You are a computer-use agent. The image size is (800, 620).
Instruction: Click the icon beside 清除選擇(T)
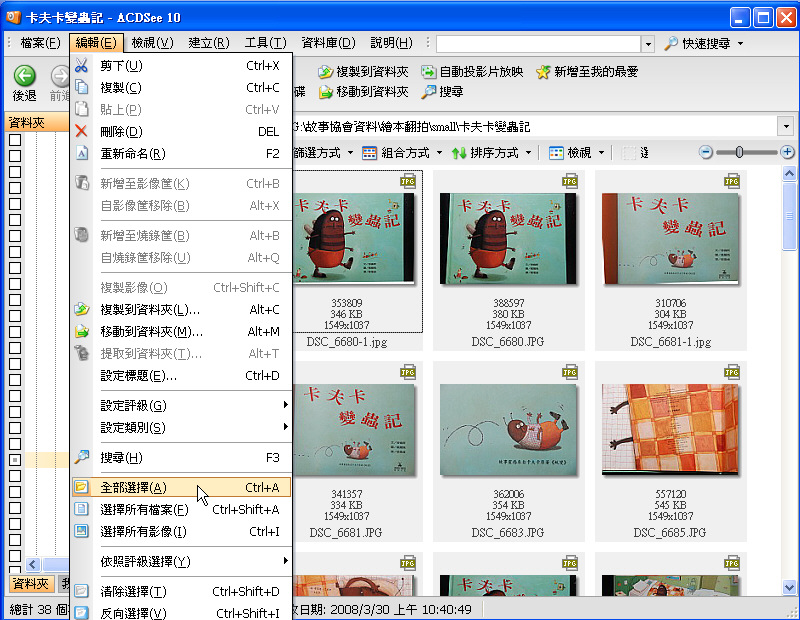click(x=81, y=591)
